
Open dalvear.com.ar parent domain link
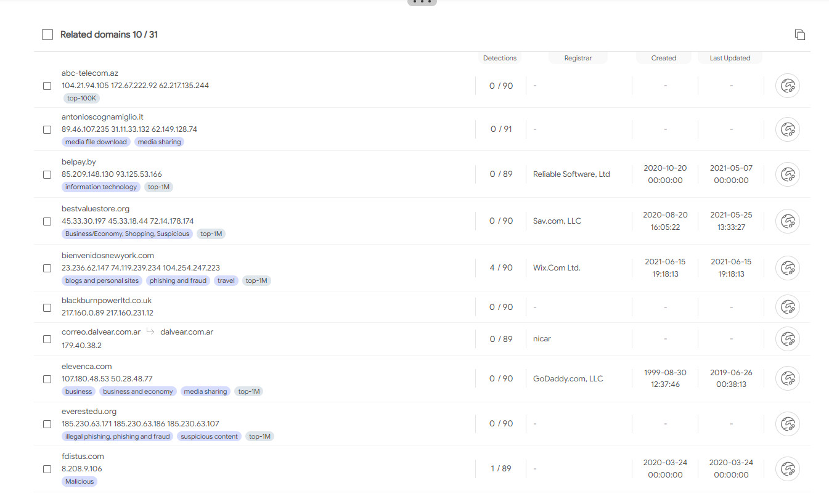click(x=187, y=331)
